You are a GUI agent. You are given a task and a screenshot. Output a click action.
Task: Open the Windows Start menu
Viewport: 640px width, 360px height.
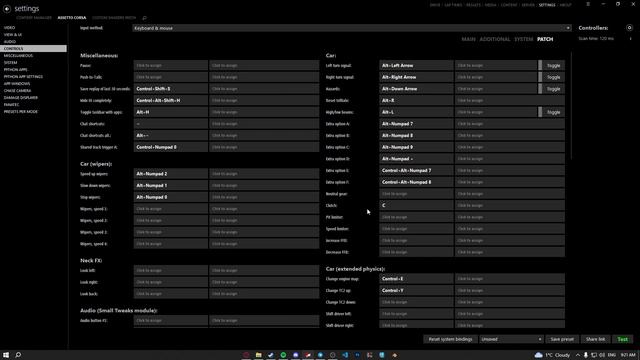[6, 355]
